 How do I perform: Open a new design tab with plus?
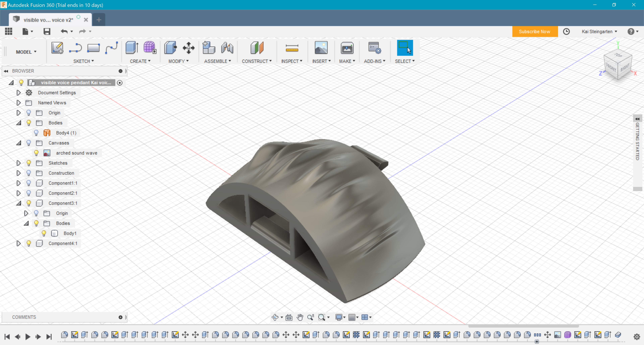coord(99,20)
